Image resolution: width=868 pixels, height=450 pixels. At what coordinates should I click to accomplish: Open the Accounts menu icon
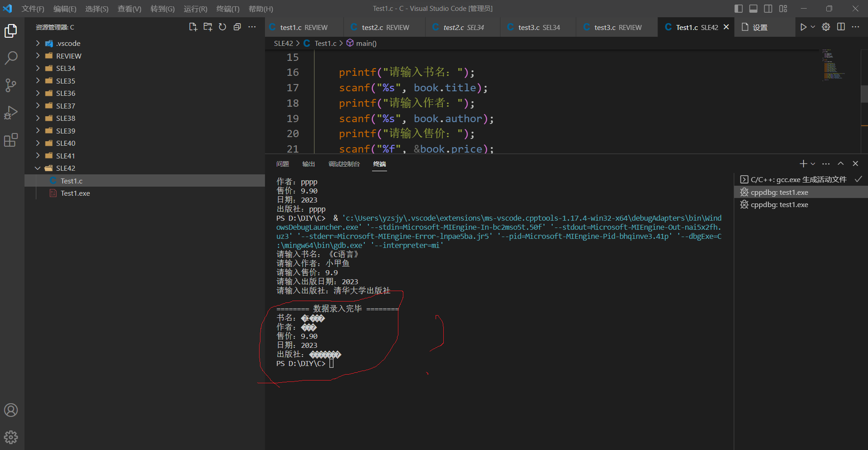pos(11,410)
